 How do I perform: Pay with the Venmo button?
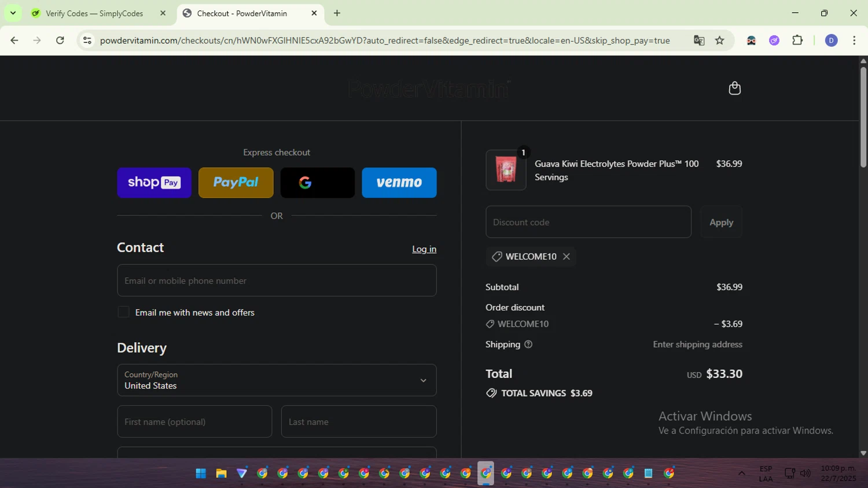399,182
